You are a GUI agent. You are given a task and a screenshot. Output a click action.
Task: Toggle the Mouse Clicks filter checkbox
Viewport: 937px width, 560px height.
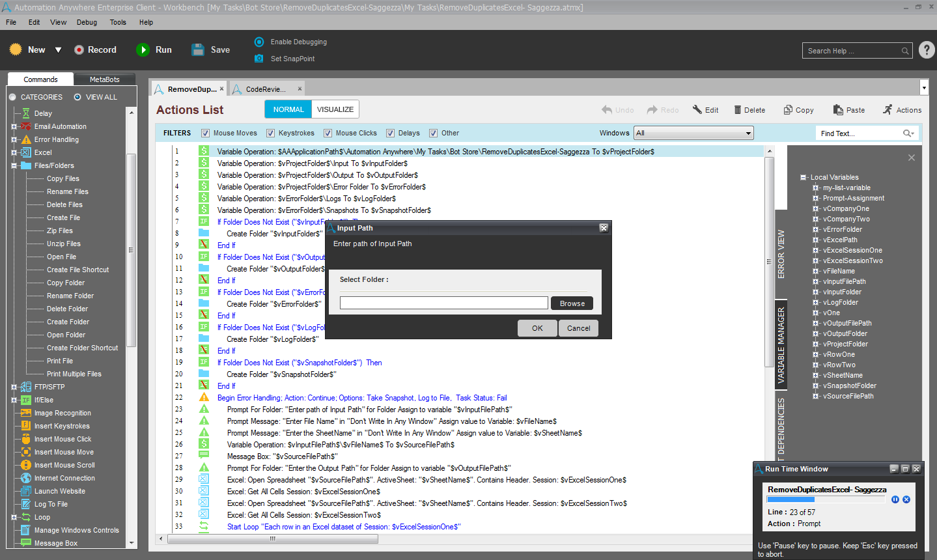coord(328,133)
